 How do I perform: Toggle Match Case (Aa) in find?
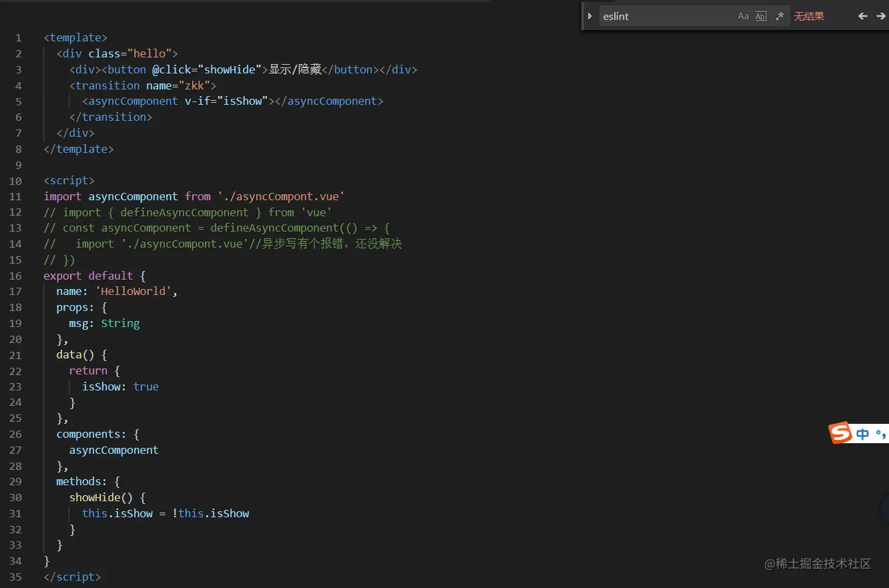(x=743, y=16)
